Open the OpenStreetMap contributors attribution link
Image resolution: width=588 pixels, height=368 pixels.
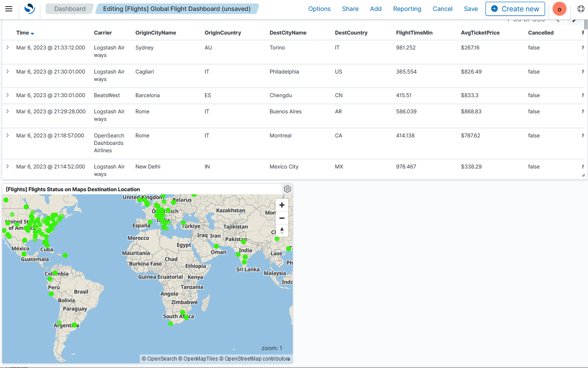pos(255,359)
